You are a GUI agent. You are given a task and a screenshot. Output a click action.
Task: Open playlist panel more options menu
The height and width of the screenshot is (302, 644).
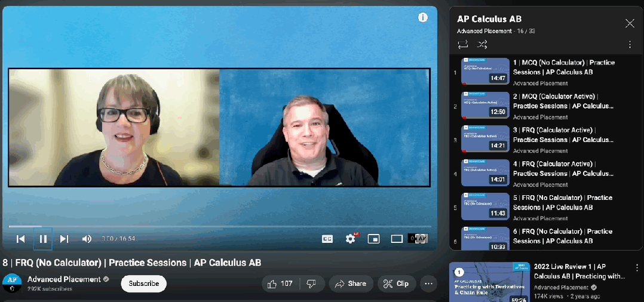[x=630, y=44]
